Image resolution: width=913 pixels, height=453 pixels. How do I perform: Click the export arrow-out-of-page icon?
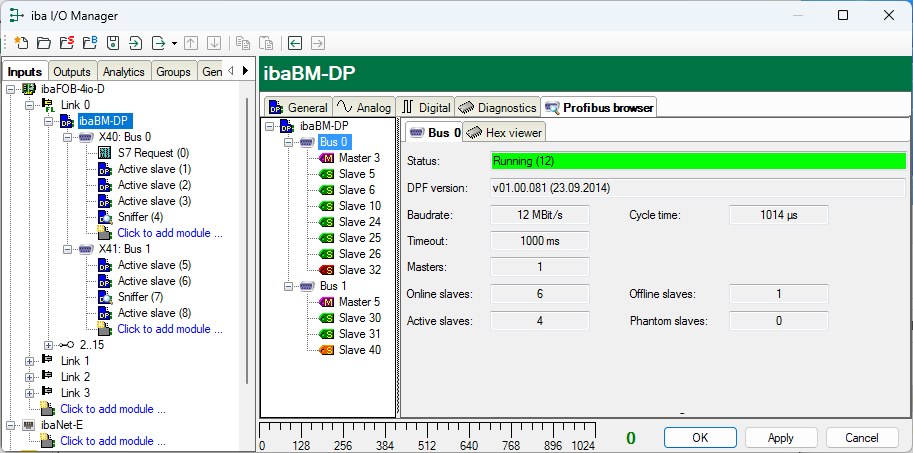(158, 43)
